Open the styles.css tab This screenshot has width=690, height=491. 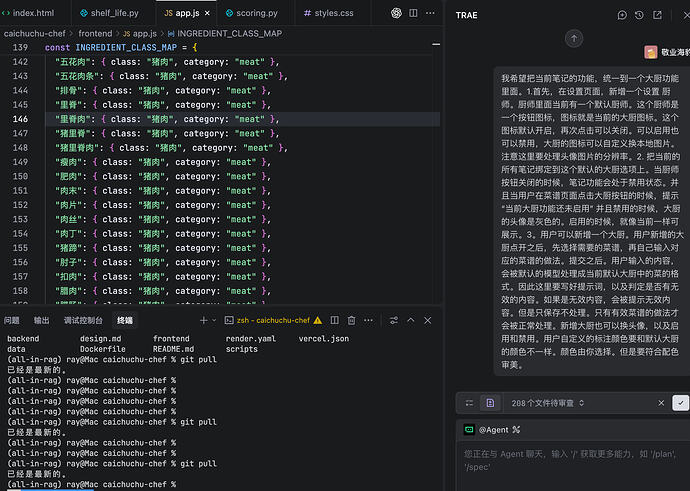[329, 13]
